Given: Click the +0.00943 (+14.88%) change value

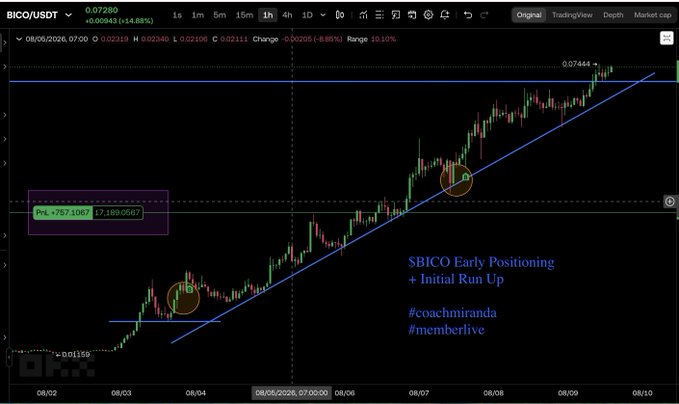Looking at the screenshot, I should pyautogui.click(x=119, y=21).
